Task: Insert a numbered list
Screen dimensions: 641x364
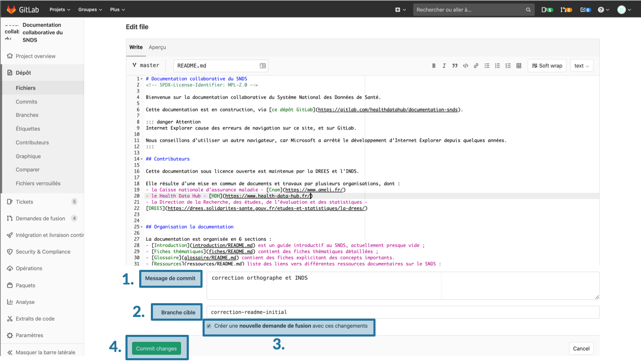Action: pos(497,66)
